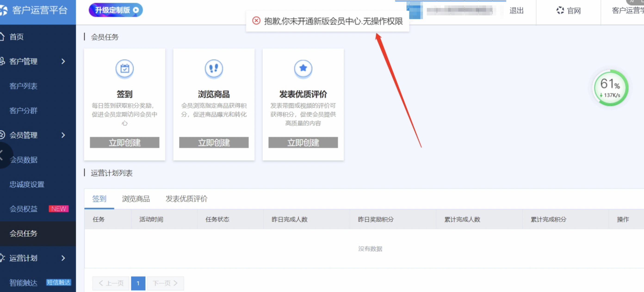Click the 61% network speed widget

[x=610, y=88]
